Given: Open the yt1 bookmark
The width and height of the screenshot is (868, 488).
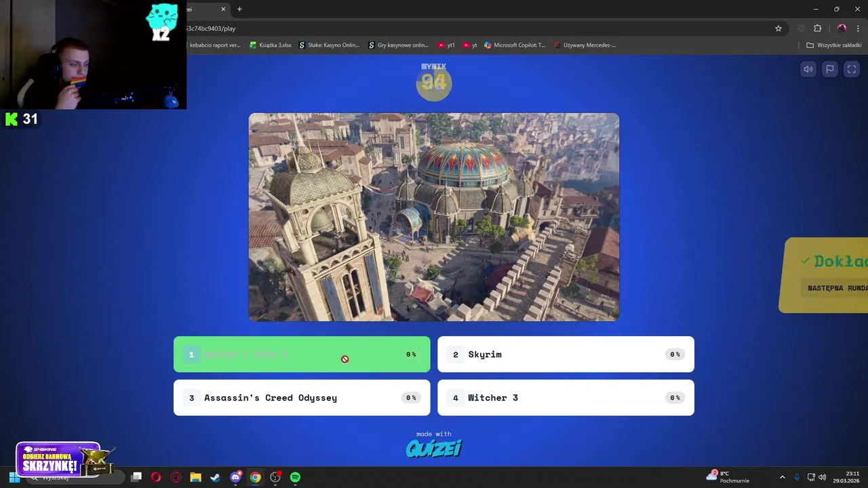Looking at the screenshot, I should [x=446, y=45].
